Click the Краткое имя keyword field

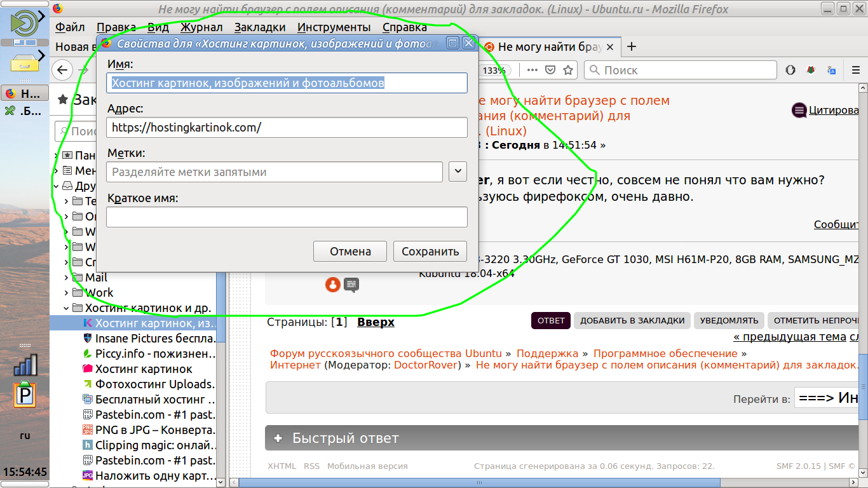pos(287,217)
